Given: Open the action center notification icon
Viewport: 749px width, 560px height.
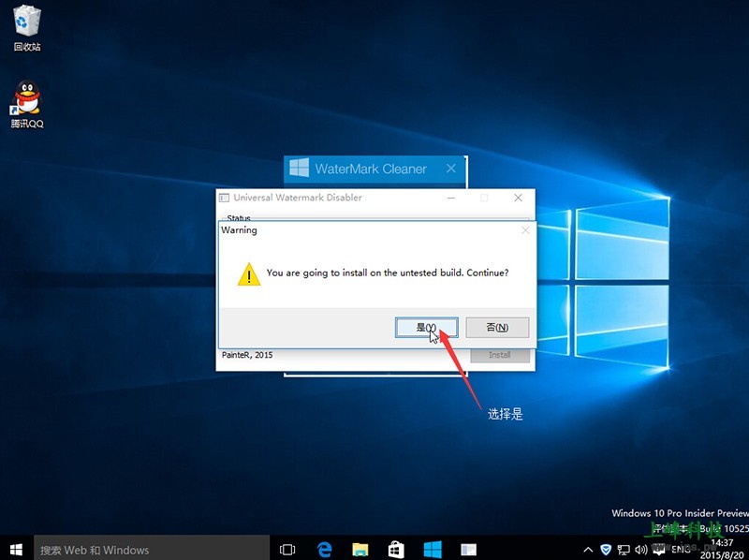Looking at the screenshot, I should pyautogui.click(x=659, y=550).
